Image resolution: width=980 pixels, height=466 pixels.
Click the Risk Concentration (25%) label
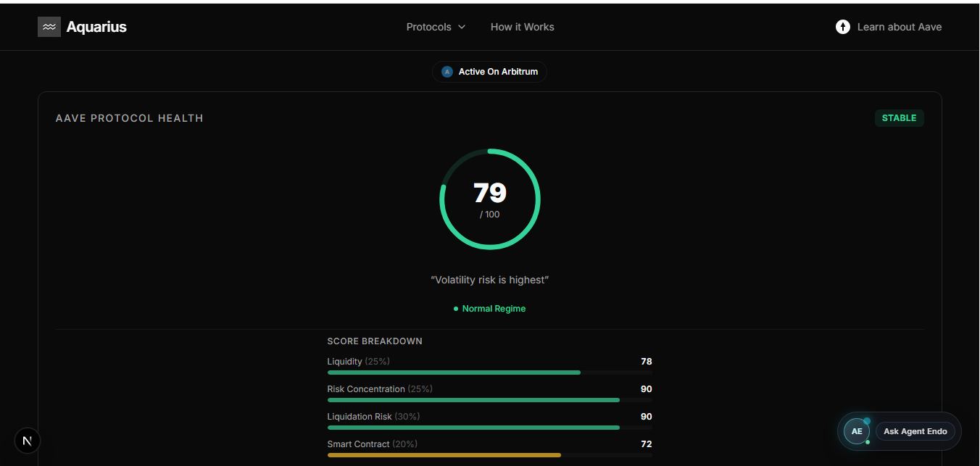380,389
